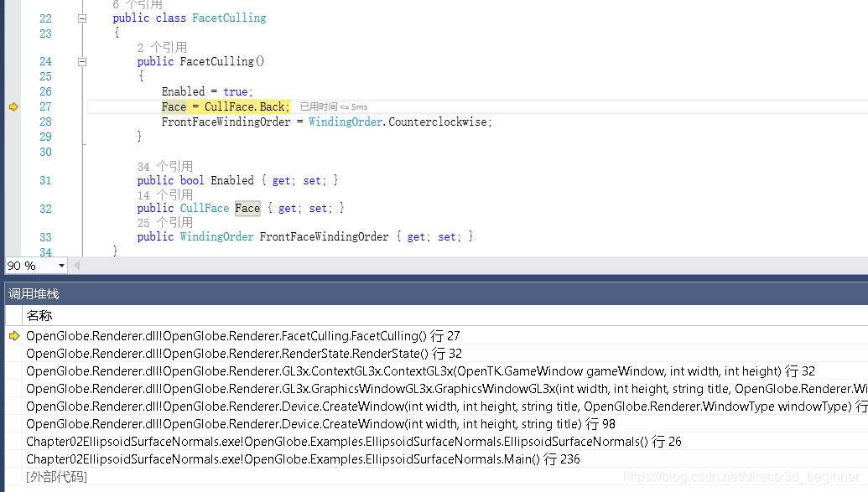868x492 pixels.
Task: Click line number 24 in the margin
Action: point(45,61)
